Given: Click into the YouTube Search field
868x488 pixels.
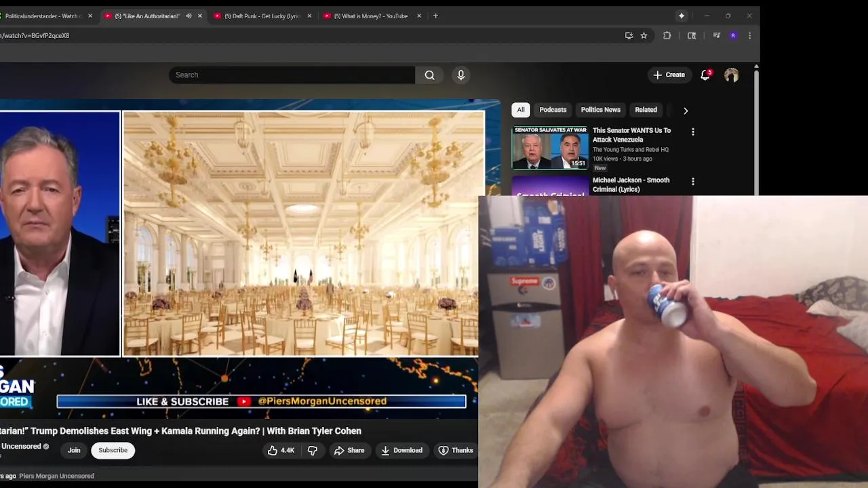Looking at the screenshot, I should (x=292, y=75).
